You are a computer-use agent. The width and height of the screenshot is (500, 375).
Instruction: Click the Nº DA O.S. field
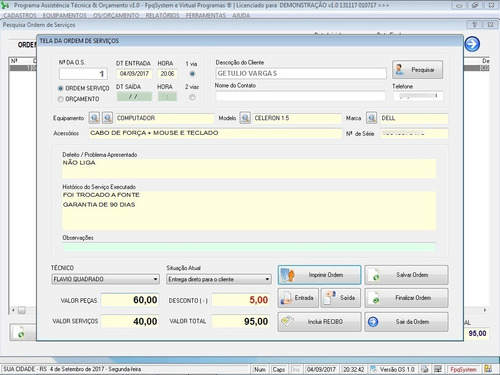pyautogui.click(x=83, y=74)
